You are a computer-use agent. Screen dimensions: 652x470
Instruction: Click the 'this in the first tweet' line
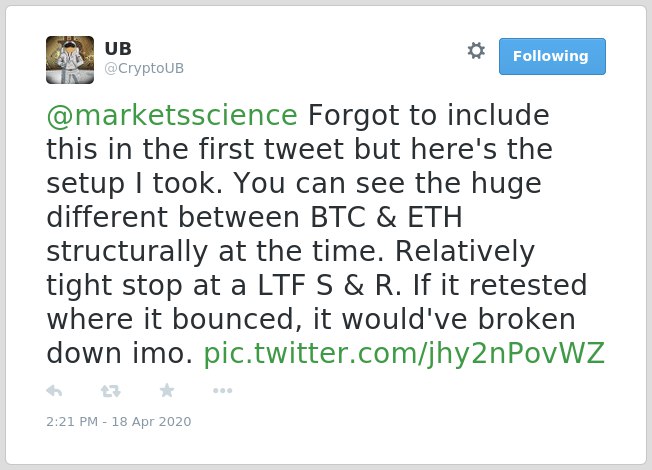tap(299, 149)
